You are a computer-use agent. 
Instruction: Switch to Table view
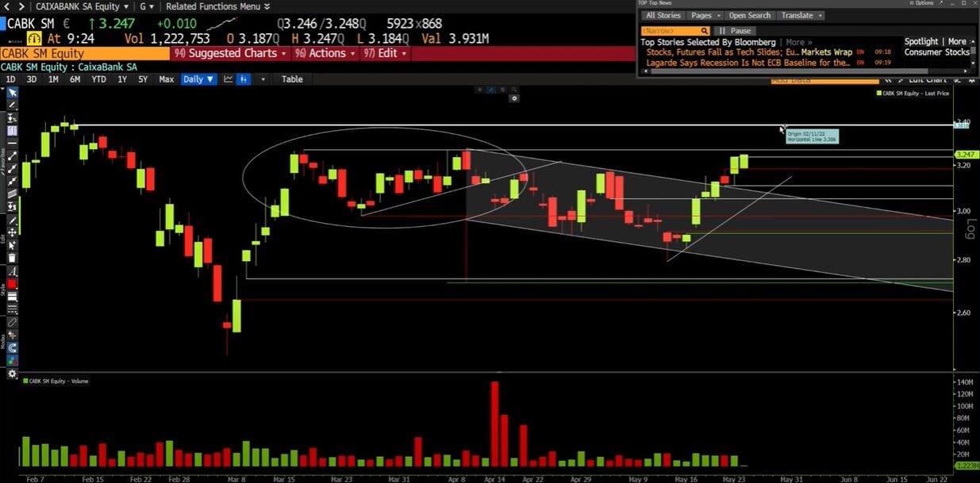(x=292, y=79)
